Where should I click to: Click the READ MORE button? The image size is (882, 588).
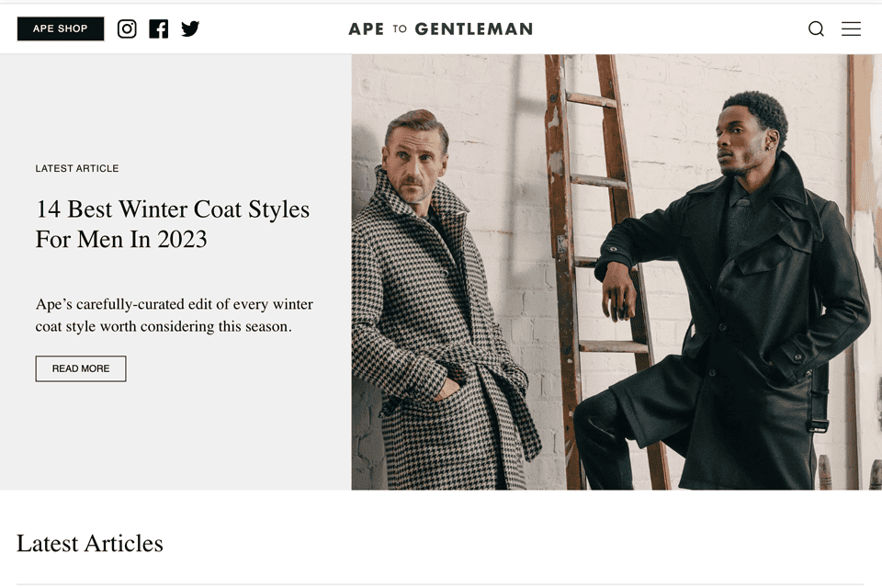tap(81, 368)
